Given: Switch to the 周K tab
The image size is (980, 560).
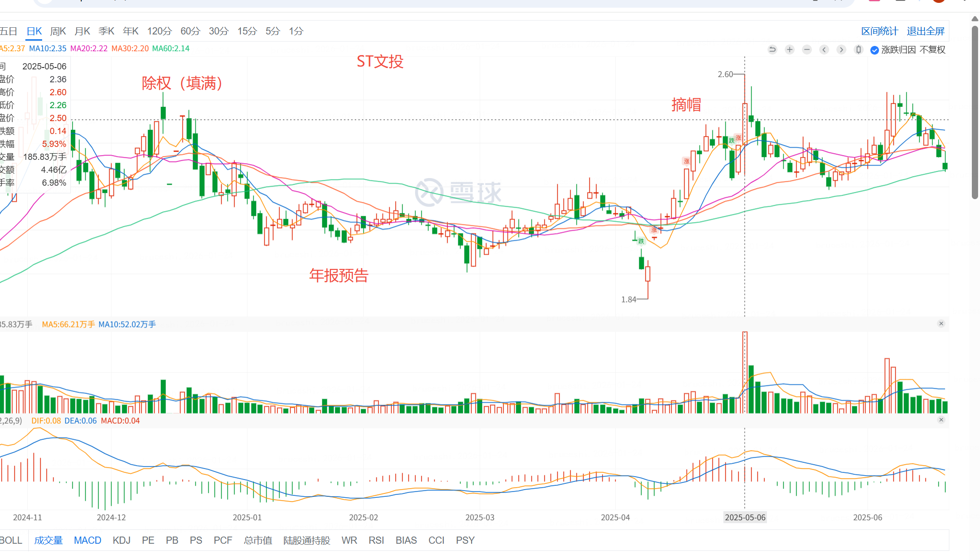Looking at the screenshot, I should [58, 31].
